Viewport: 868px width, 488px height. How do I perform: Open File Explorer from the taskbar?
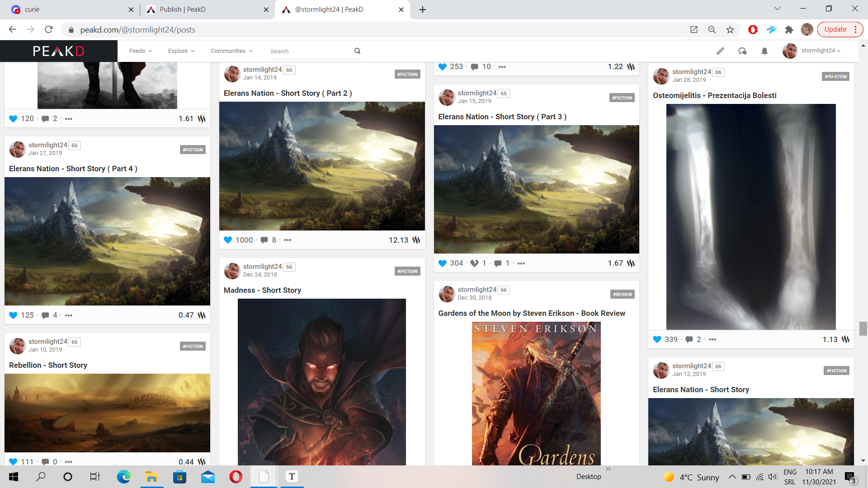pyautogui.click(x=151, y=477)
